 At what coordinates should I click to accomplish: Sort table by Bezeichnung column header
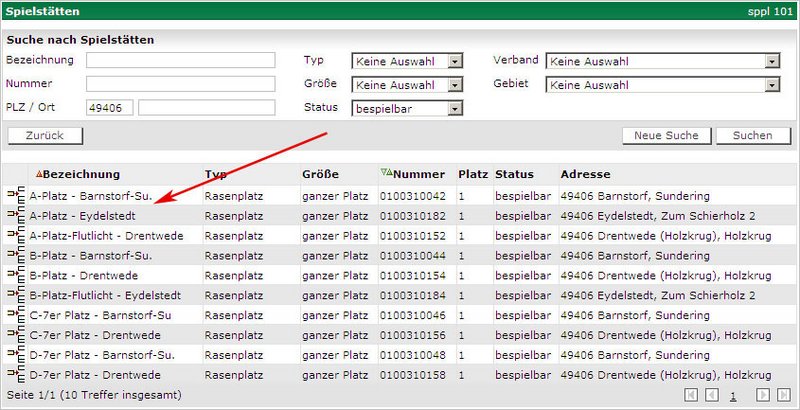(81, 174)
